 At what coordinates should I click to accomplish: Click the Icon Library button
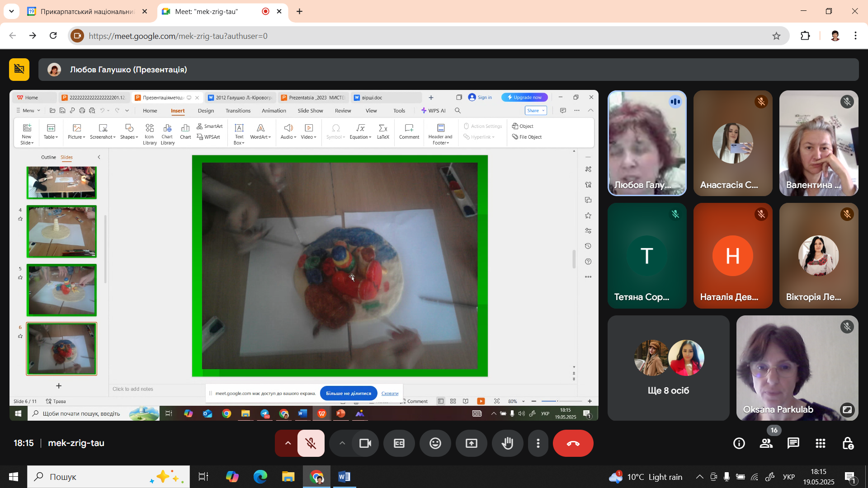click(x=150, y=134)
